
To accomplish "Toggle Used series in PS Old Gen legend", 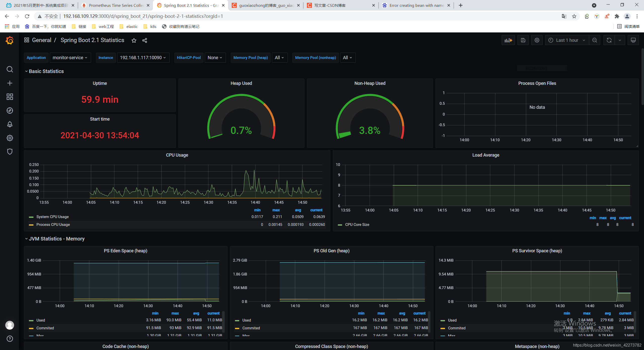I will click(247, 320).
